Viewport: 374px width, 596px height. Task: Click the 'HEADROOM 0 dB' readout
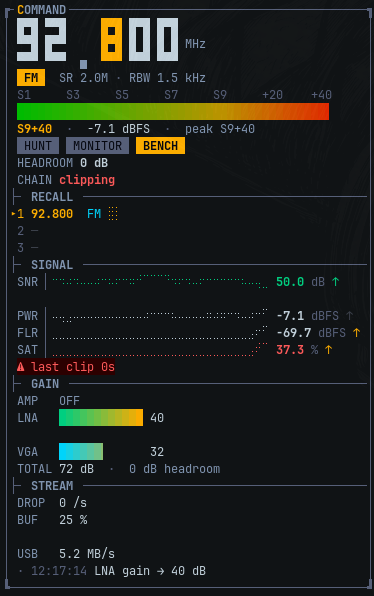63,163
